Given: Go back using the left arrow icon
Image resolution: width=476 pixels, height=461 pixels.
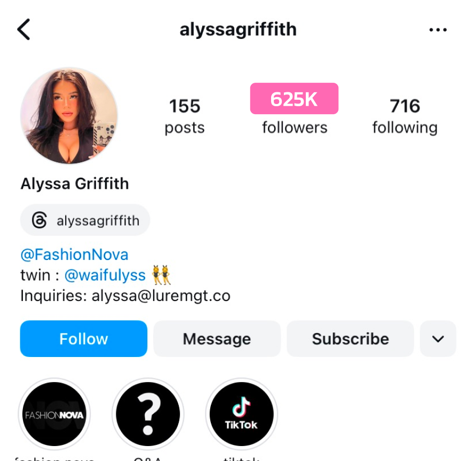Looking at the screenshot, I should coord(23,29).
